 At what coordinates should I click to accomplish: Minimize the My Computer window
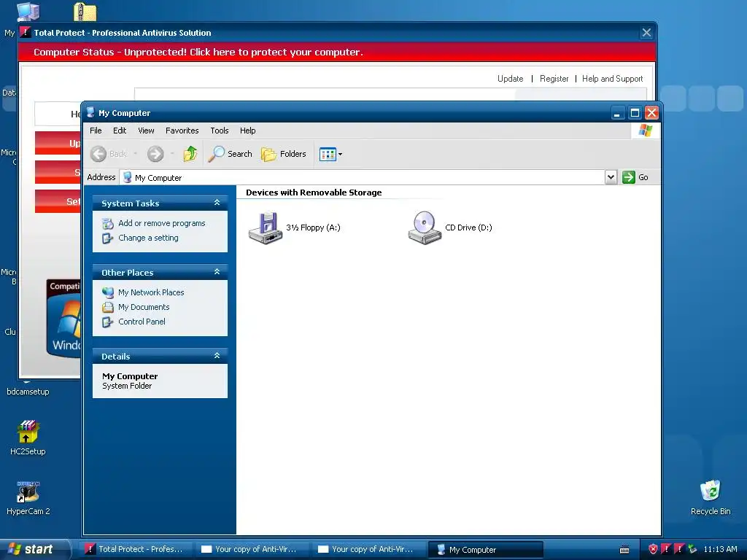click(617, 113)
